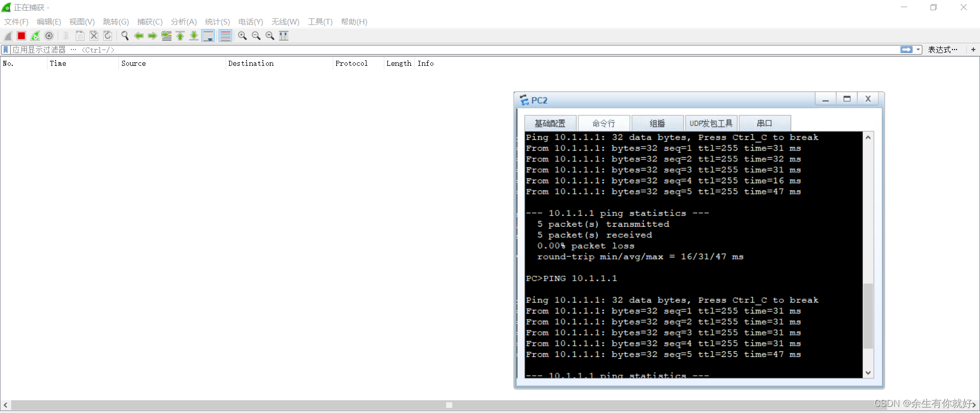Image resolution: width=980 pixels, height=413 pixels.
Task: Go back with the green left arrow
Action: [x=139, y=36]
